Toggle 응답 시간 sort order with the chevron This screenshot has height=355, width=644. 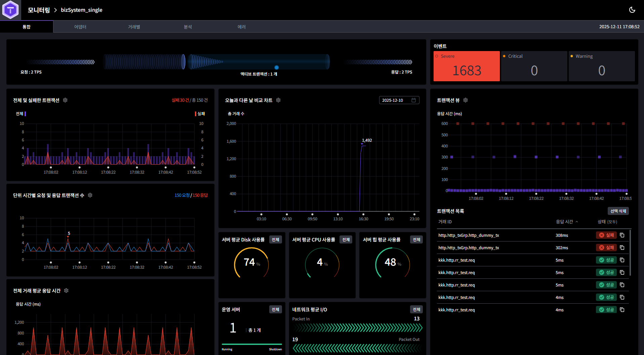[577, 222]
